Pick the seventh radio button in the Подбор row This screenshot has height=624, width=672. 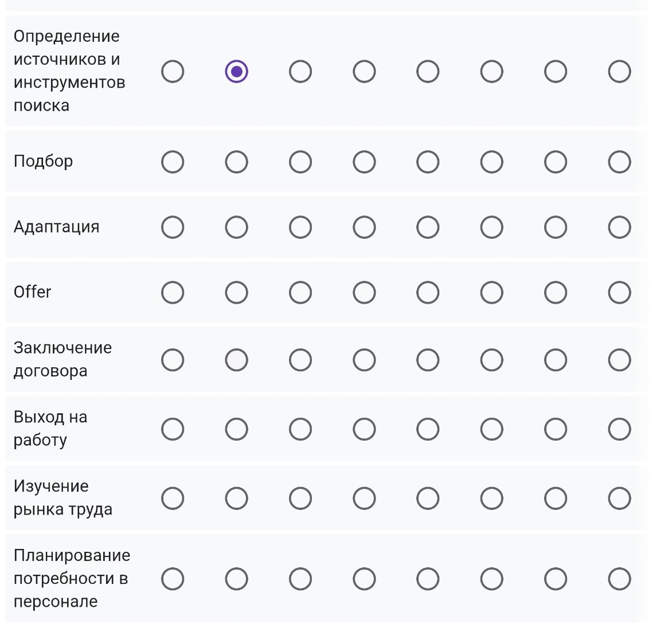pos(554,162)
